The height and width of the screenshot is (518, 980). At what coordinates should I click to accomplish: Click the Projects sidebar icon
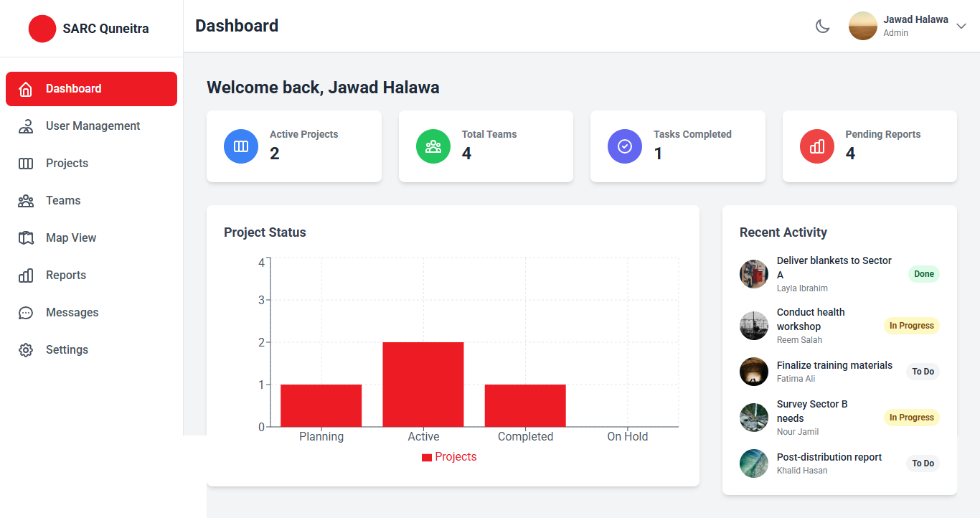point(26,164)
